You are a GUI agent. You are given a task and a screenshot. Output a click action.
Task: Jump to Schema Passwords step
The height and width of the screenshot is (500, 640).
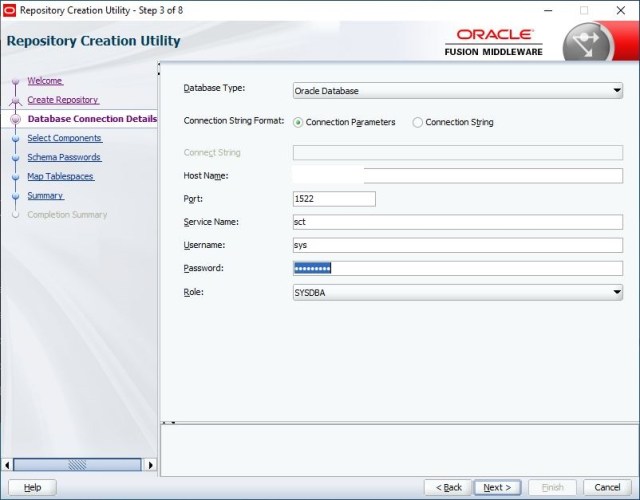click(64, 157)
